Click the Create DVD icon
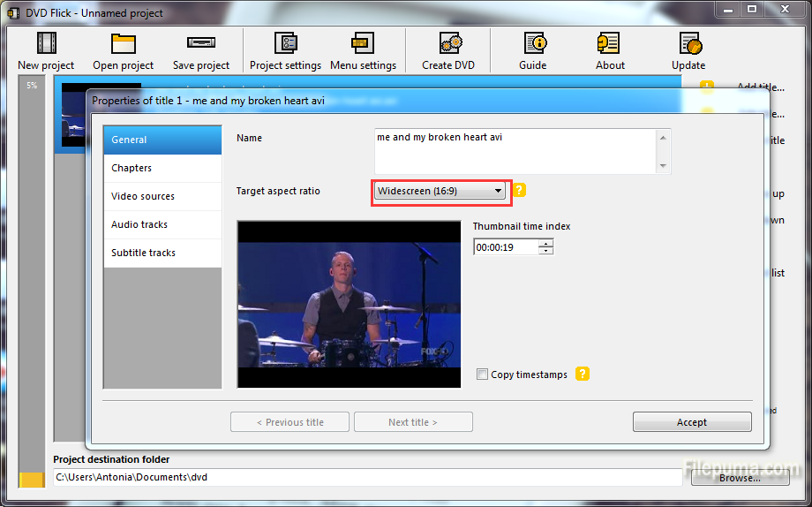812x507 pixels. [448, 44]
